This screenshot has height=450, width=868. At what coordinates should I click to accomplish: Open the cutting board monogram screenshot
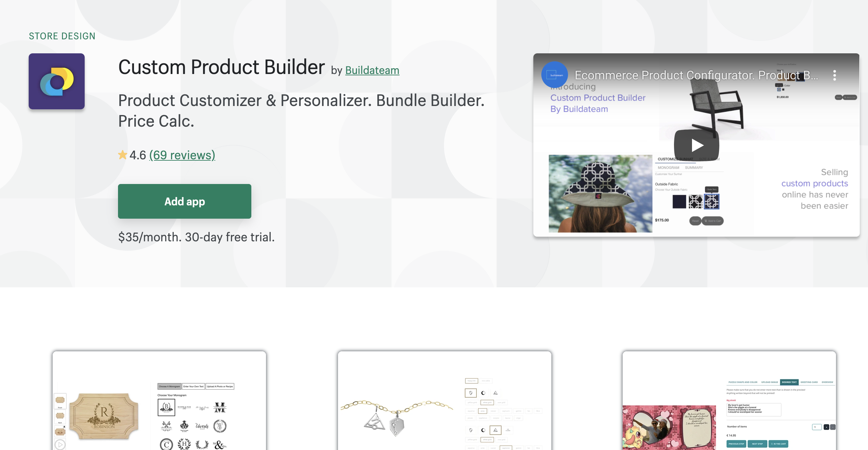(159, 400)
